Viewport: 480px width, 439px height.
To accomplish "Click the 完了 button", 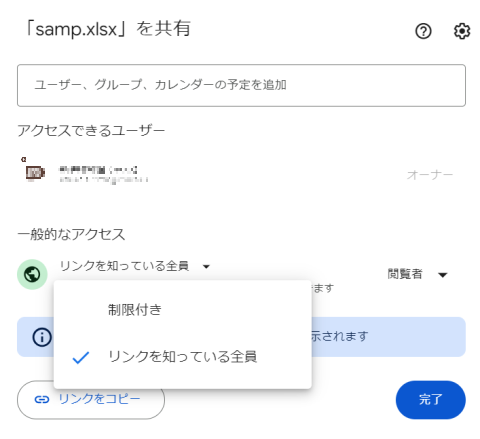I will (430, 400).
